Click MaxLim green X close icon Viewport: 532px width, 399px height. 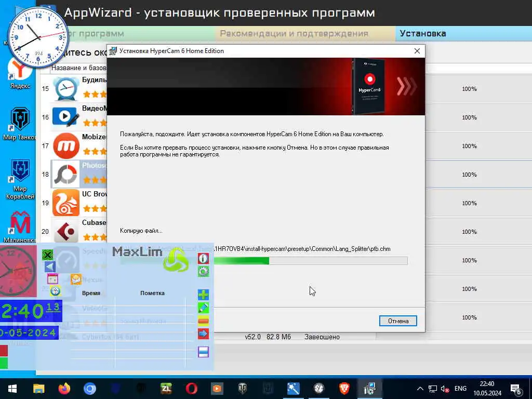click(48, 255)
